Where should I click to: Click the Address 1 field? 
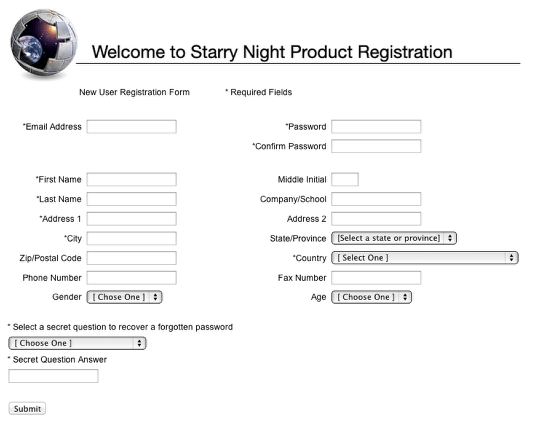[x=132, y=219]
